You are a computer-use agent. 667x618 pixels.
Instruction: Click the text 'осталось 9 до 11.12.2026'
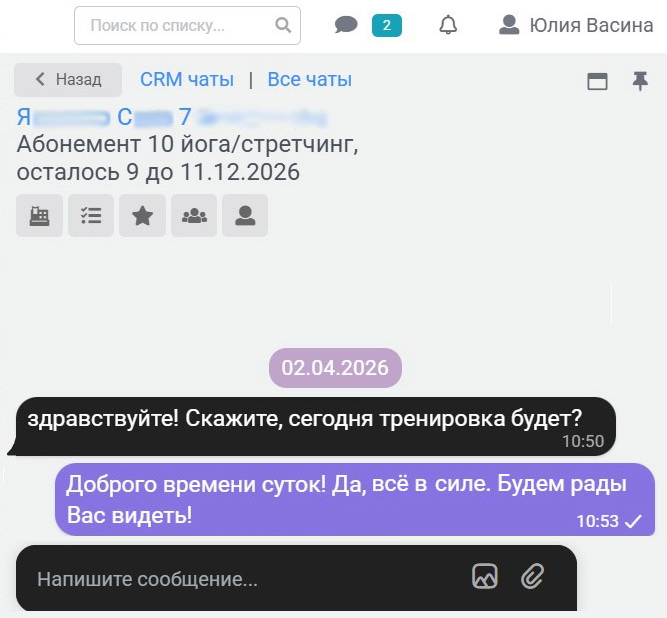pos(158,172)
